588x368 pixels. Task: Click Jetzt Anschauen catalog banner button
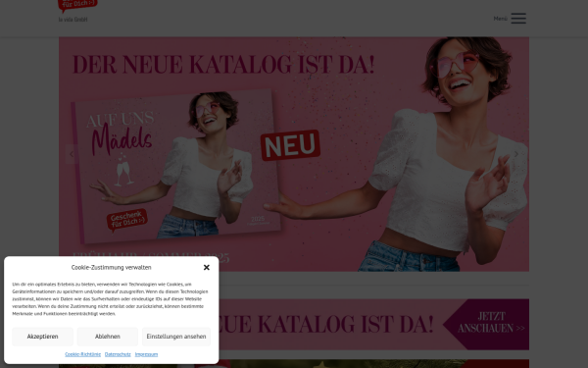pyautogui.click(x=486, y=325)
